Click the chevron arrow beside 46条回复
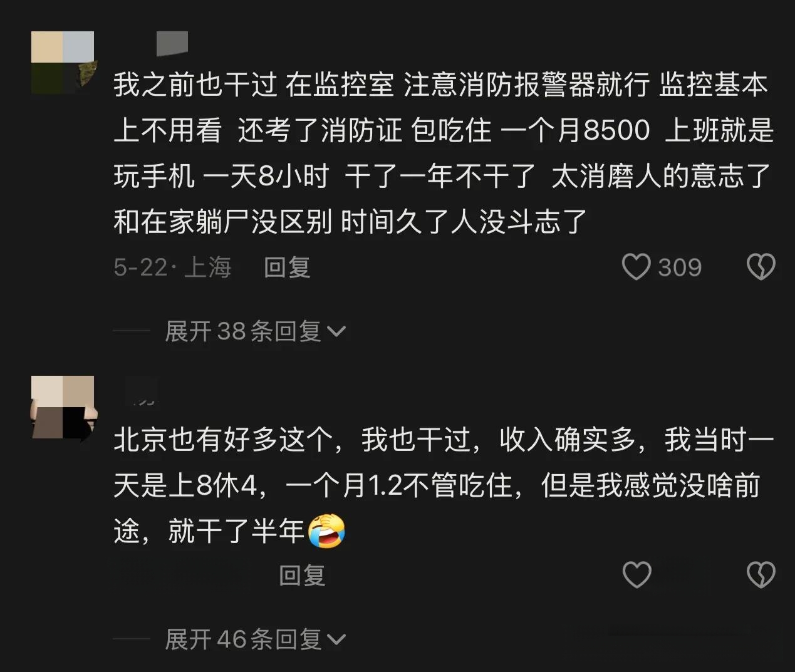The width and height of the screenshot is (795, 672). [336, 639]
